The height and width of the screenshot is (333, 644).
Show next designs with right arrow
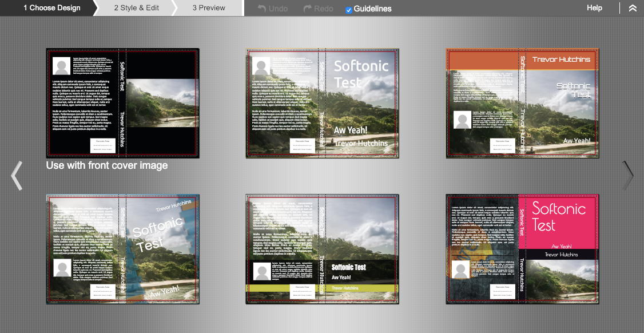[x=627, y=175]
